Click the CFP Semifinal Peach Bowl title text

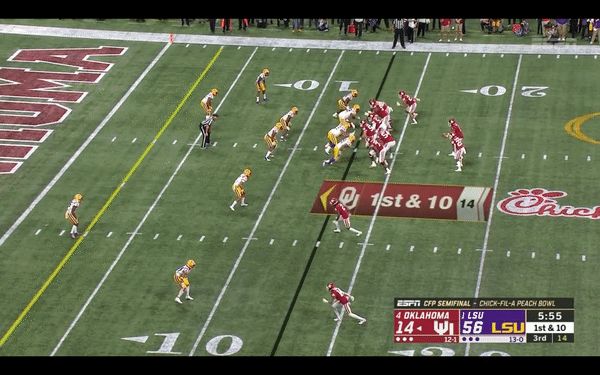489,303
